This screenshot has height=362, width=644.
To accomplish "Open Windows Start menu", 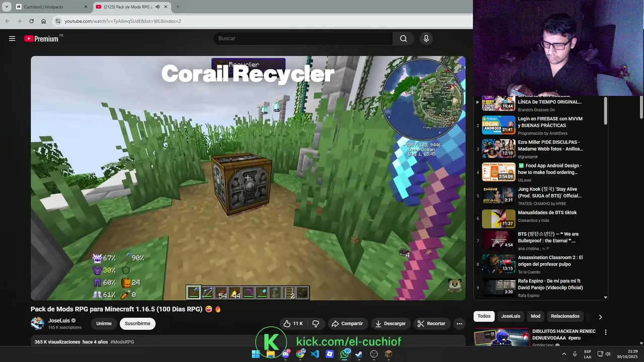I will [x=256, y=354].
